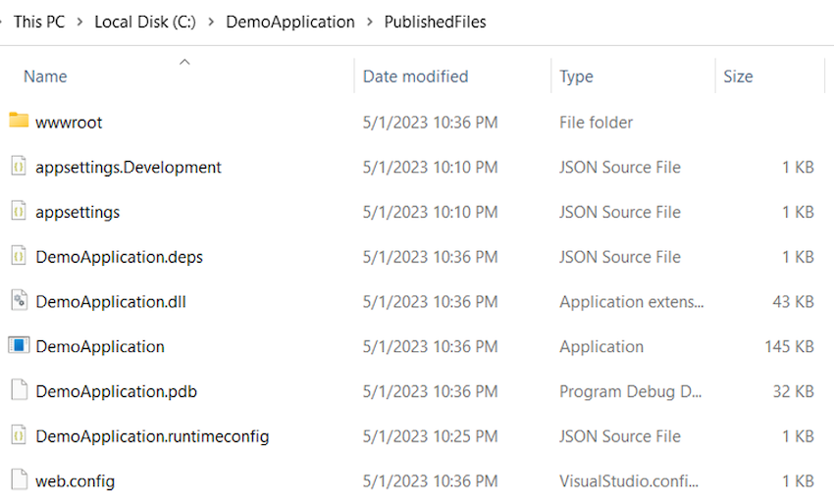Screen dimensions: 834x504
Task: Expand the chevron after DemoApplication breadcrumb
Action: pyautogui.click(x=370, y=22)
